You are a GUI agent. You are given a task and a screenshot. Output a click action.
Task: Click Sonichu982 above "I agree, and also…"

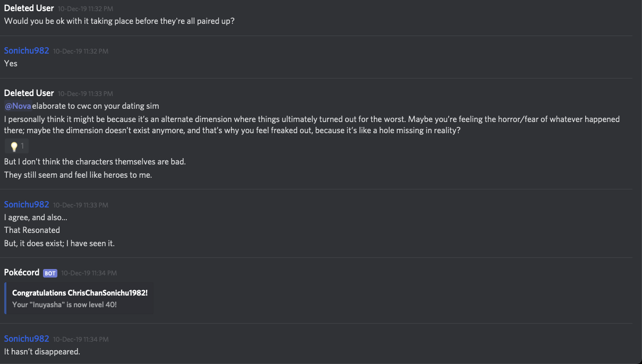click(x=27, y=205)
